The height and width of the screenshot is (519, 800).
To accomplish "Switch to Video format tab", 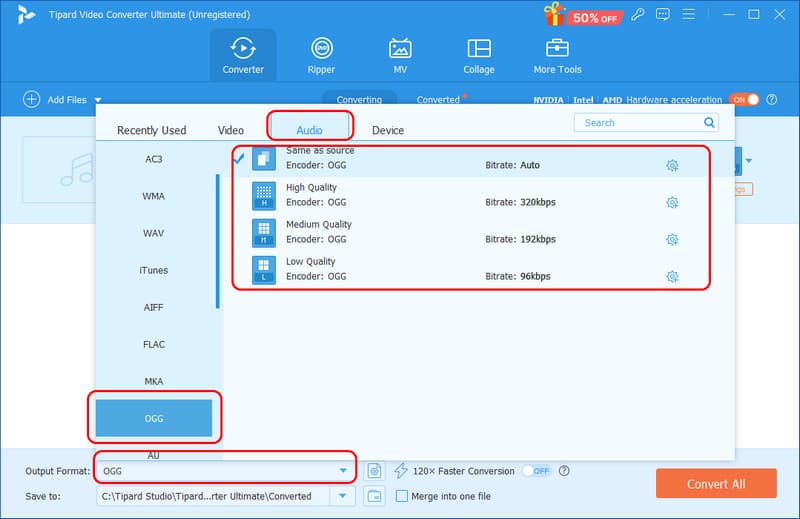I will [x=231, y=130].
